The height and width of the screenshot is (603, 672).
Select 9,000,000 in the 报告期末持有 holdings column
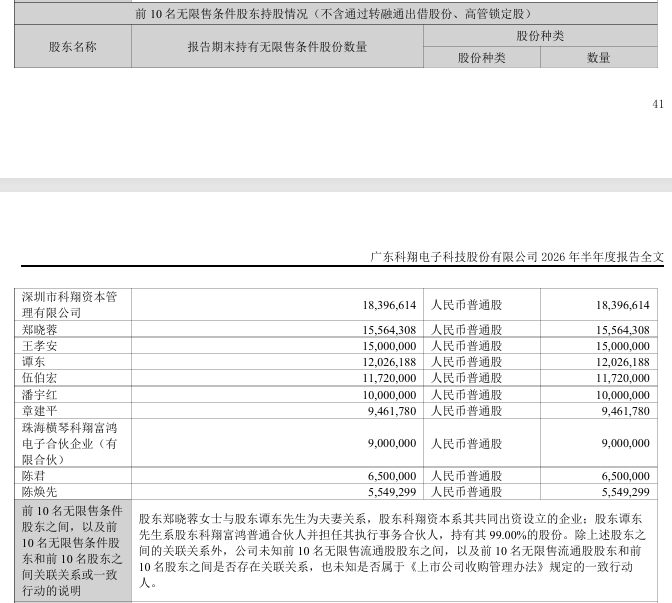point(392,443)
